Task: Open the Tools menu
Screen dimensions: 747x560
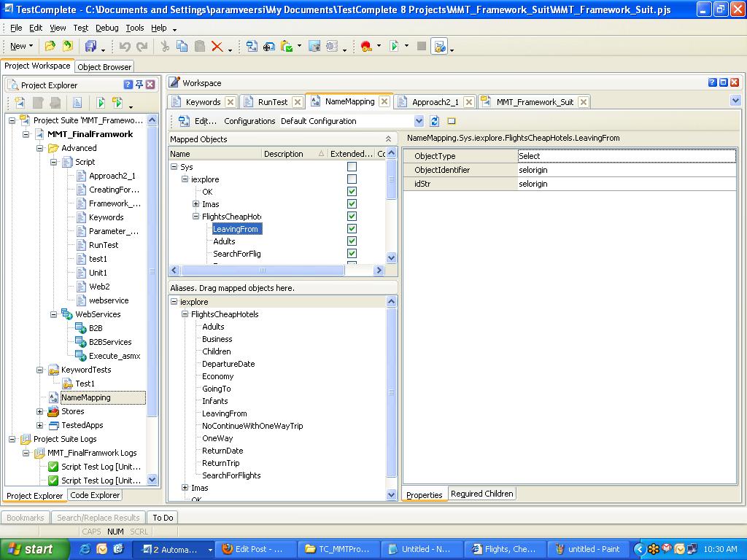Action: tap(135, 28)
